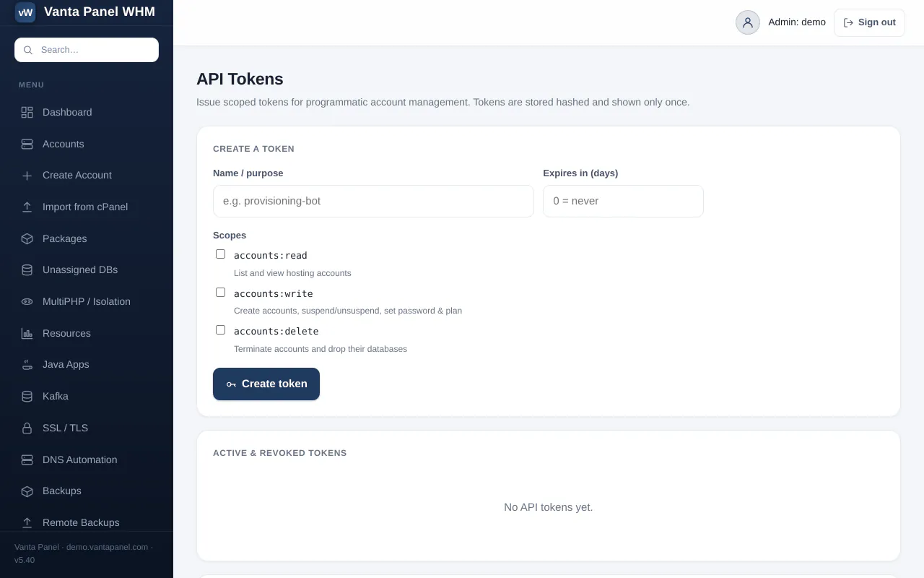Focus the Expires in (days) field
This screenshot has width=924, height=578.
[623, 201]
